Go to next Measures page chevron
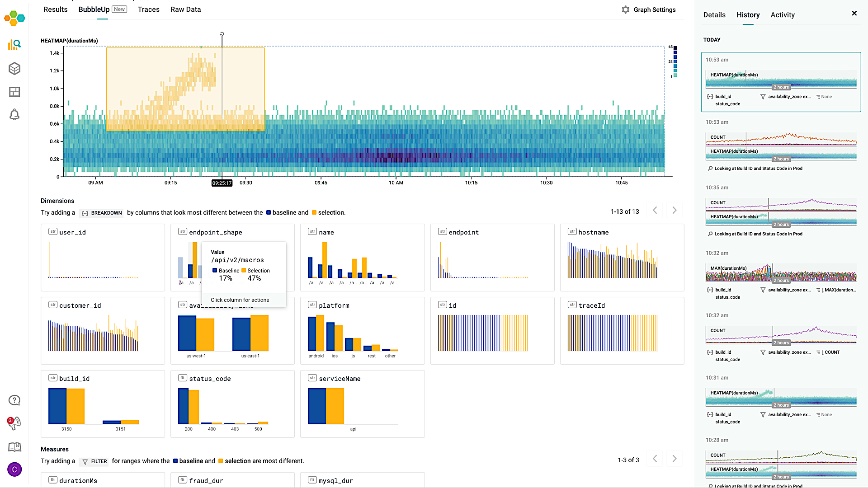 pos(674,459)
